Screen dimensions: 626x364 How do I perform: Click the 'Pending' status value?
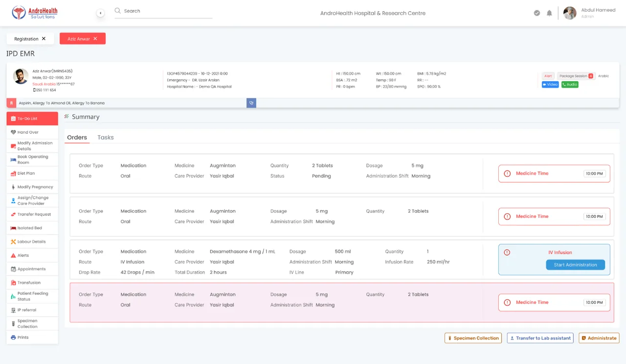click(321, 176)
